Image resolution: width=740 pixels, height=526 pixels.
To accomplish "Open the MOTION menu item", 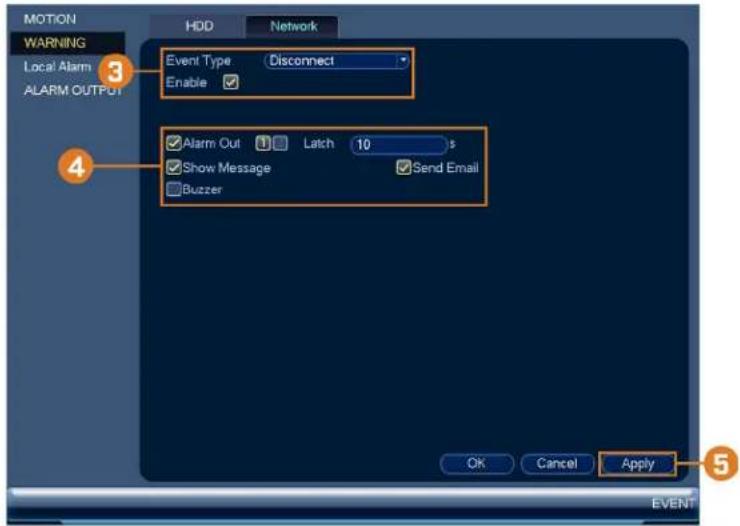I will [50, 19].
